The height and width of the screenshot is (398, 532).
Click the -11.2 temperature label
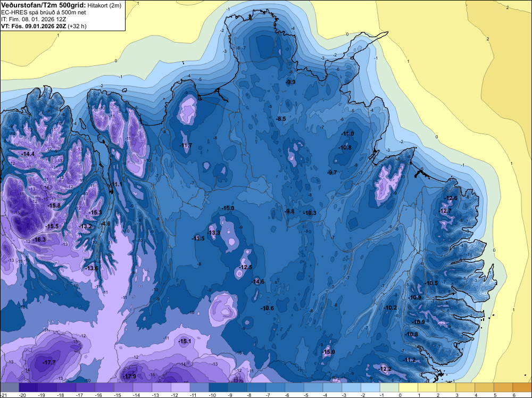410,360
